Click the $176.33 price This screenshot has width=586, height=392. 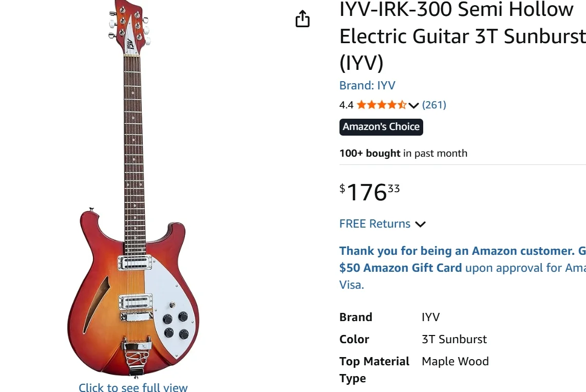369,192
